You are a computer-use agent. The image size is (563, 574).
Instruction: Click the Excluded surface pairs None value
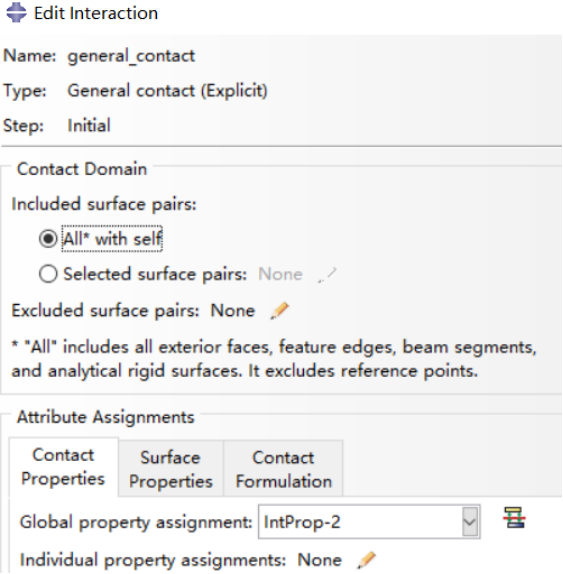pos(232,311)
